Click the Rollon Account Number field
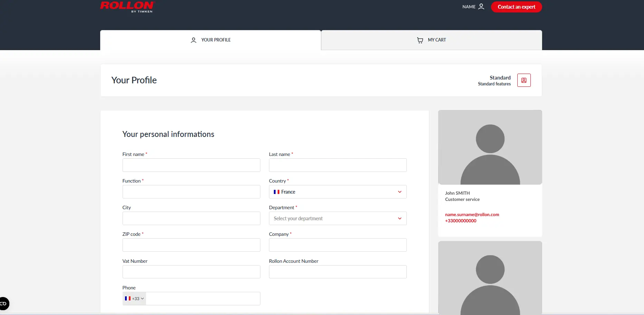This screenshot has width=644, height=315. tap(338, 272)
